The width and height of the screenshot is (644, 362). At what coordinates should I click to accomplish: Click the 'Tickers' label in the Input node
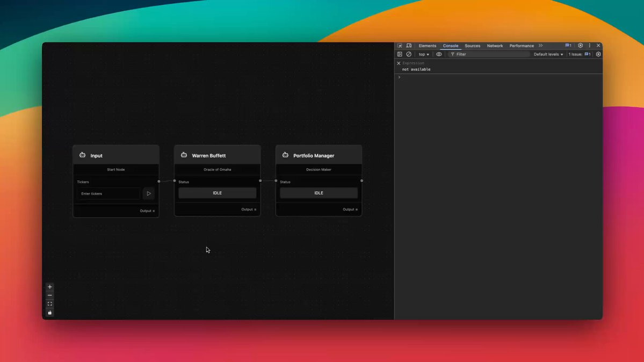click(x=83, y=182)
